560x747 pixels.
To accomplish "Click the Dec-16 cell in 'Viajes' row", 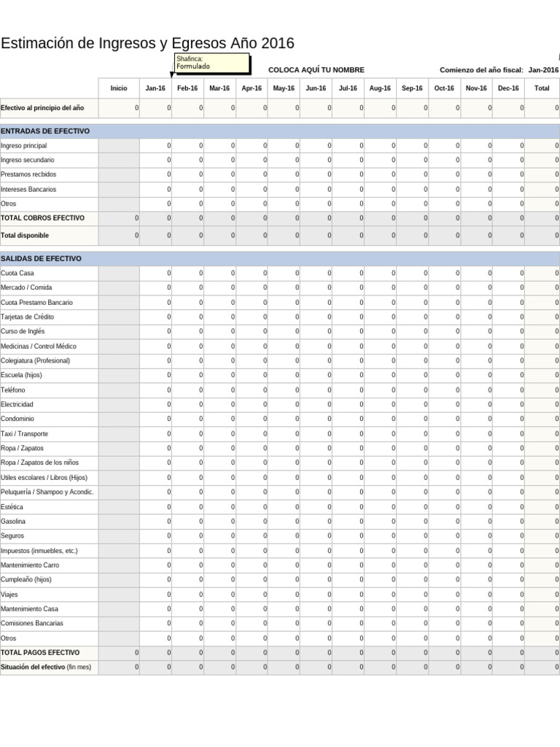I will point(508,595).
